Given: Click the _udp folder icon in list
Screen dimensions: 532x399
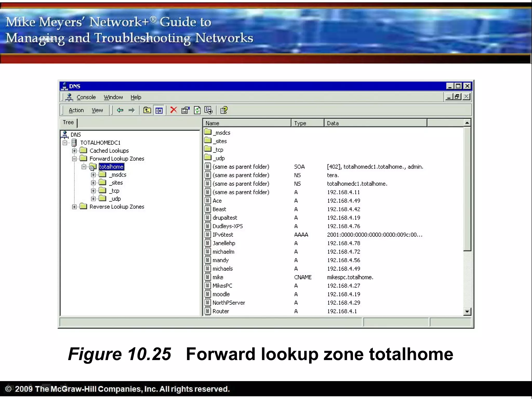Looking at the screenshot, I should coord(208,158).
